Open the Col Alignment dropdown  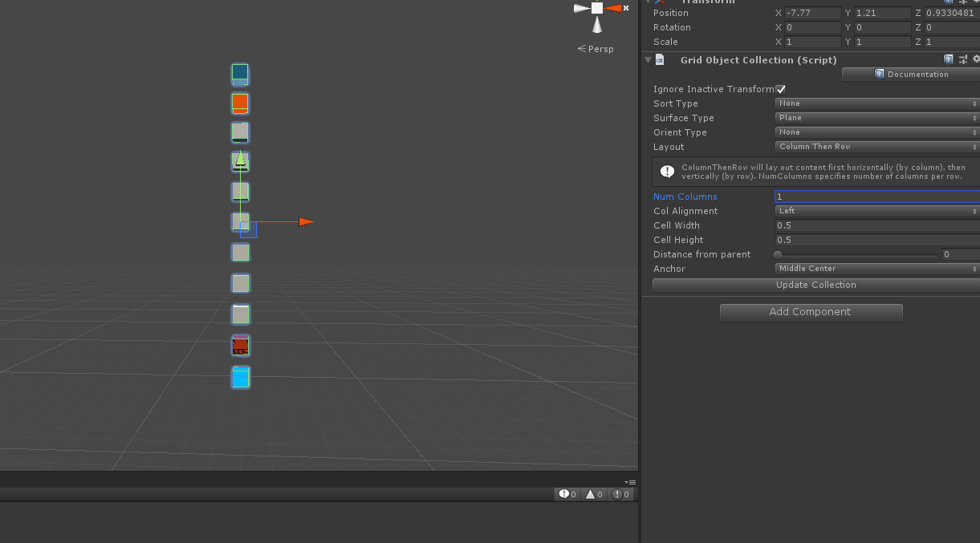pos(877,211)
